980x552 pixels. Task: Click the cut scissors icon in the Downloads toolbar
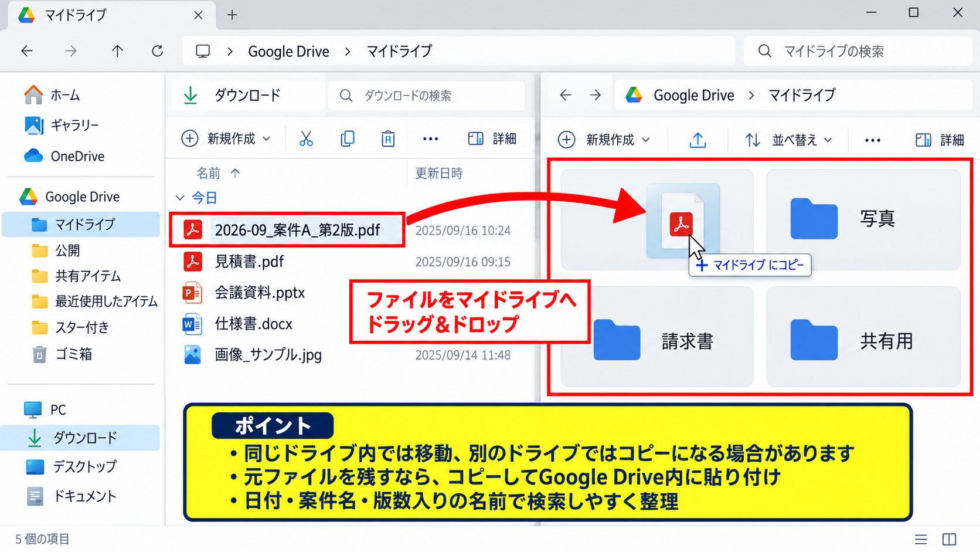(x=306, y=138)
